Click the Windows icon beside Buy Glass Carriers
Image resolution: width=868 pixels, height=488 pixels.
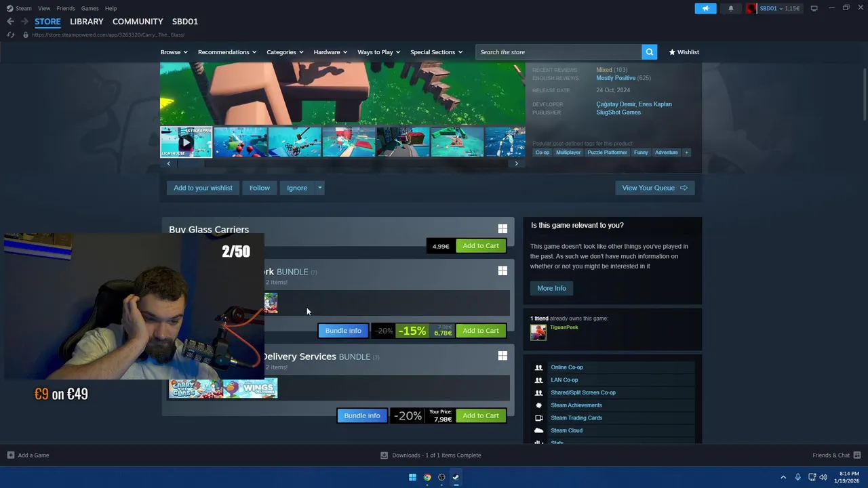[x=502, y=229]
